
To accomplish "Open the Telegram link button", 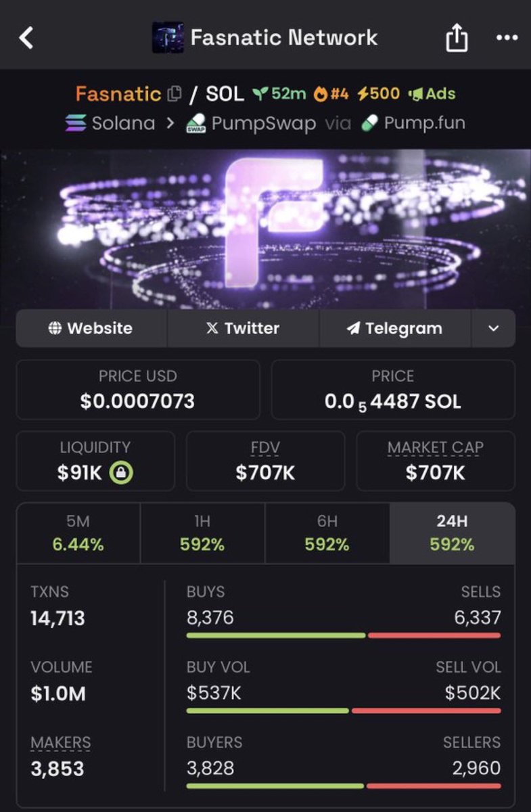I will coord(394,328).
